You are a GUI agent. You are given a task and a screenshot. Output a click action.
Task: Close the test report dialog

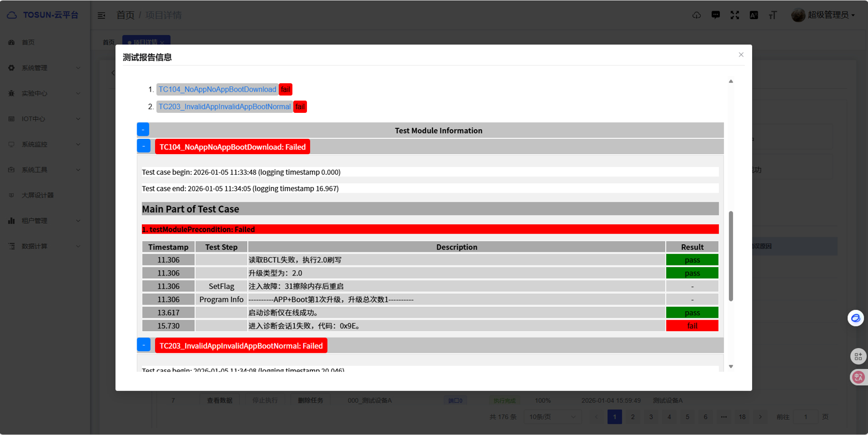[741, 55]
